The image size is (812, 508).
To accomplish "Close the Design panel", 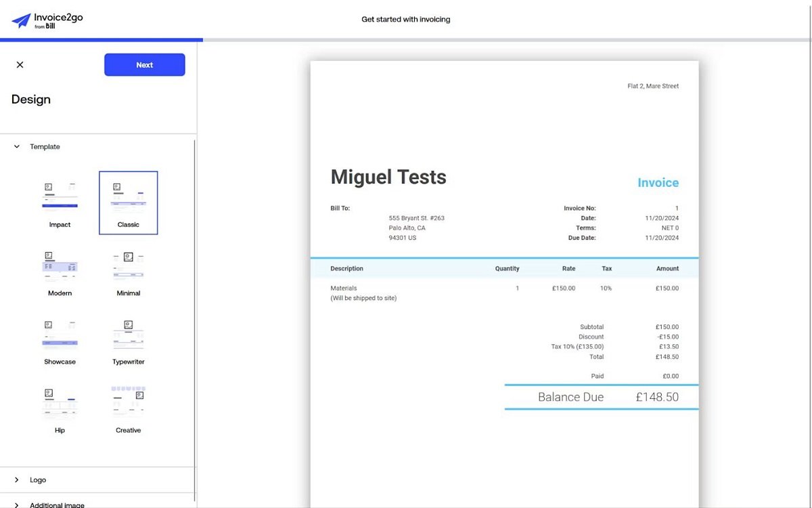I will coord(20,64).
